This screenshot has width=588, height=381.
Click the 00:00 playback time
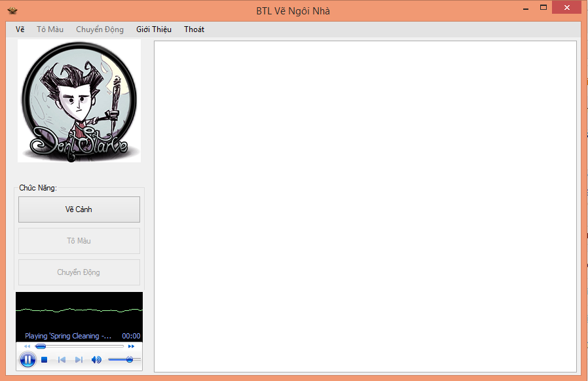131,336
